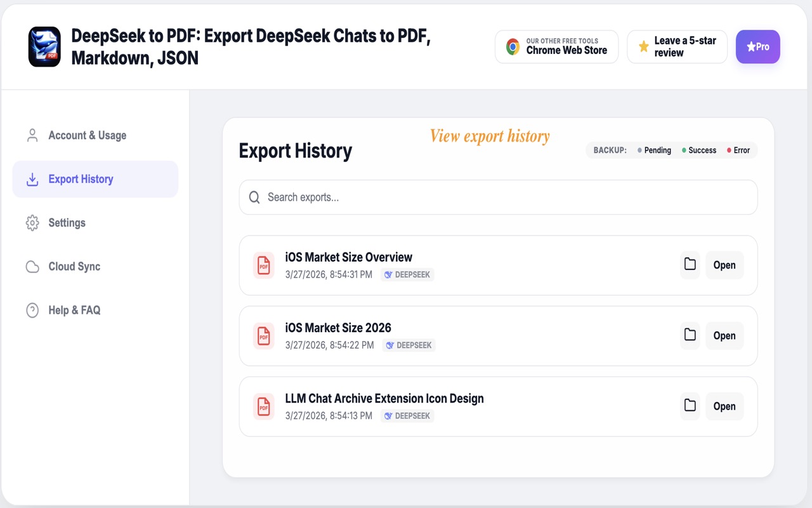Screen dimensions: 812x508
Task: Open LLM Chat Archive Extension Icon Design export
Action: pos(724,406)
